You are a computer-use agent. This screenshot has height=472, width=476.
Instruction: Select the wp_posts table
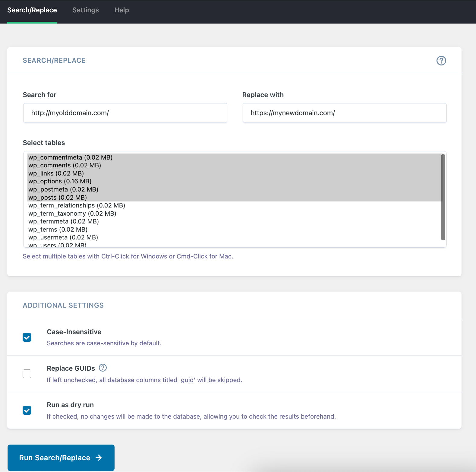[58, 198]
